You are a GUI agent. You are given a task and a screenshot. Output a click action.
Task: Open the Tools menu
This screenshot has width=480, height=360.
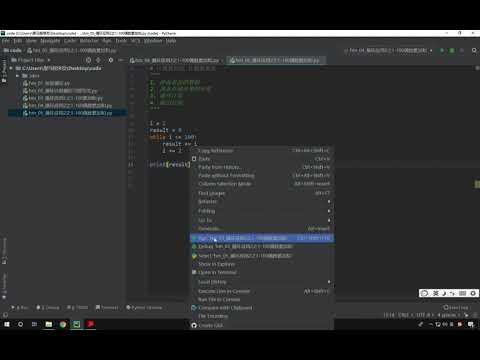(121, 41)
